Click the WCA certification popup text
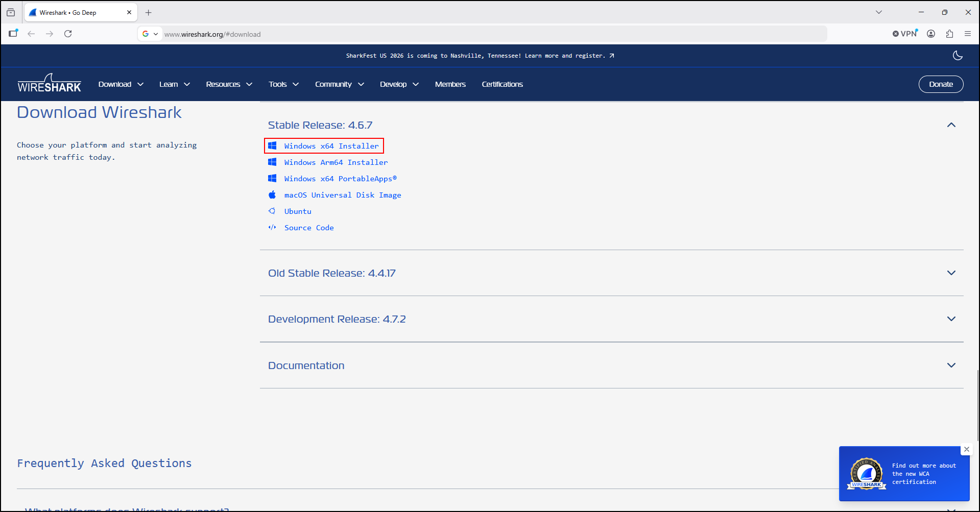 click(x=924, y=474)
